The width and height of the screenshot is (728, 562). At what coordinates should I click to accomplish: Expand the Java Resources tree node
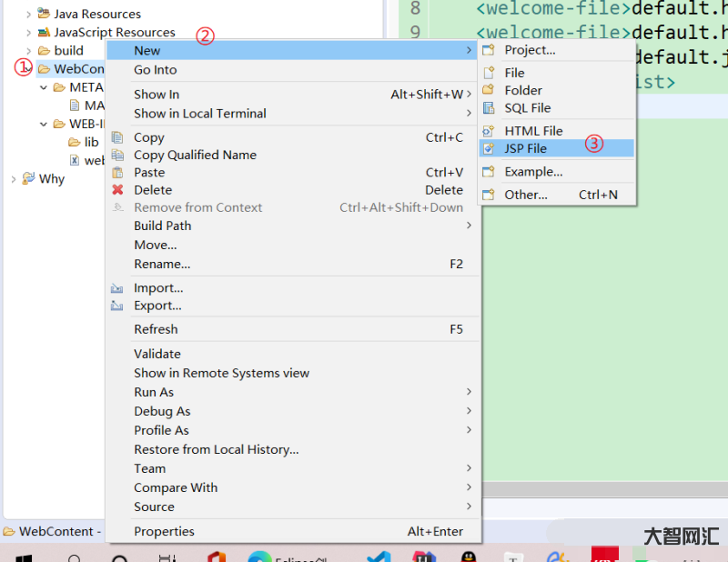tap(28, 15)
